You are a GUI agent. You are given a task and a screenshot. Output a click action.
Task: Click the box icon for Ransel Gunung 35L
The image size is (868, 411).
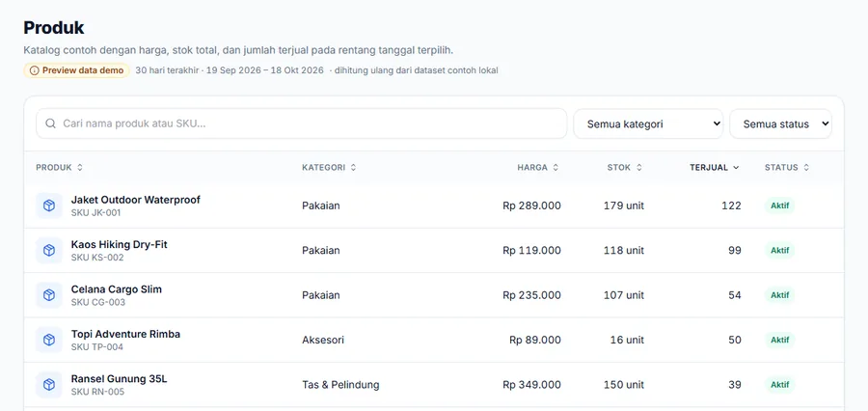point(49,385)
